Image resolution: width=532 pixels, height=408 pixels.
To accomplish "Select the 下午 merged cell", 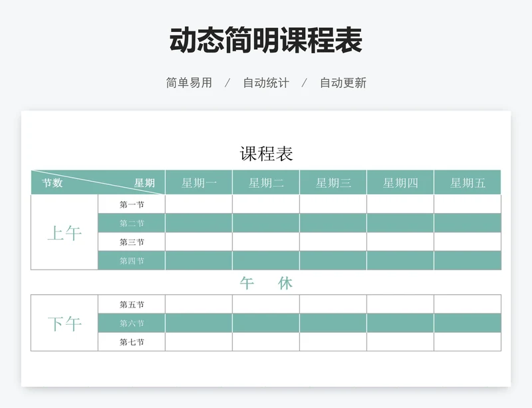I will click(x=65, y=323).
